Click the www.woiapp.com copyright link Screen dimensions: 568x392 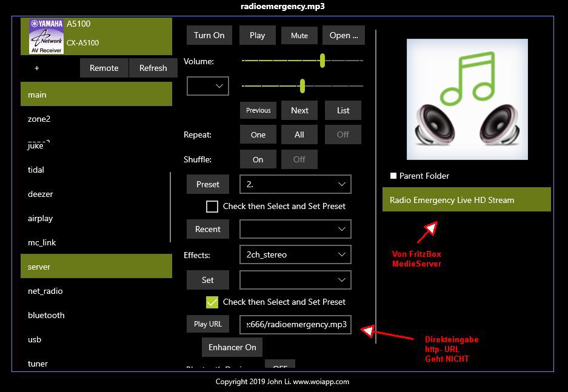pos(321,382)
